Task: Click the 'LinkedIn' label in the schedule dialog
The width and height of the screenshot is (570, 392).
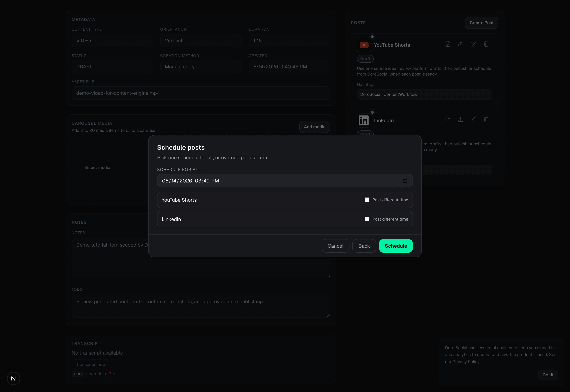Action: click(x=171, y=219)
